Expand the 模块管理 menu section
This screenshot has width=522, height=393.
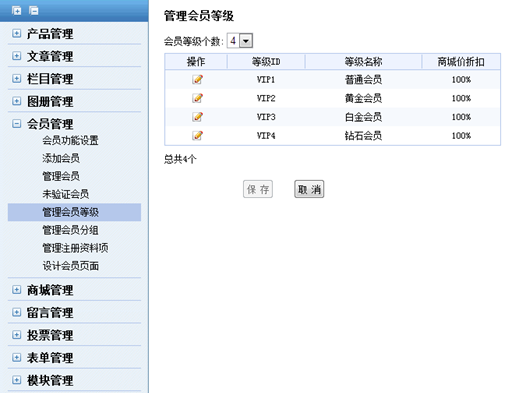[x=16, y=380]
